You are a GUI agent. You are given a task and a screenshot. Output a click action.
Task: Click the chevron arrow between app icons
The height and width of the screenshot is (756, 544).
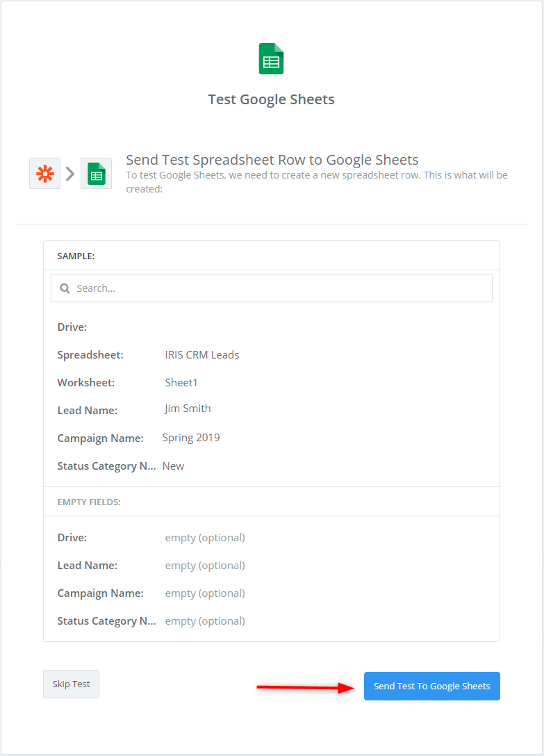point(70,174)
